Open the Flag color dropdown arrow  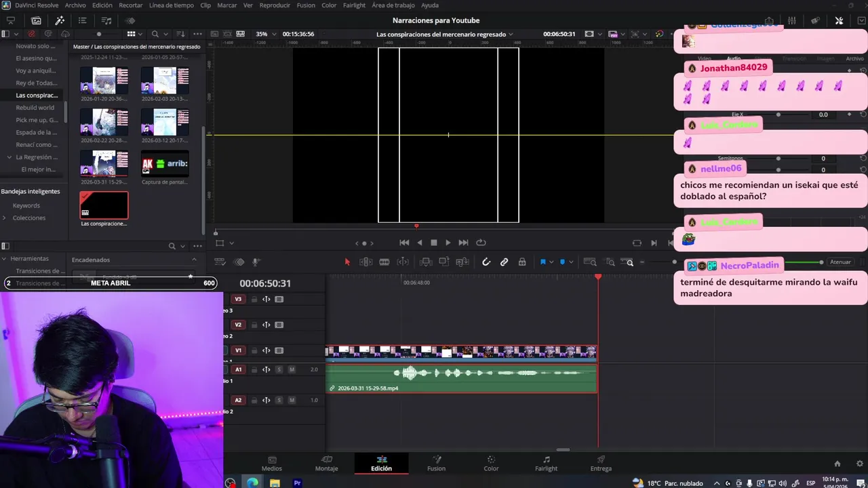551,262
